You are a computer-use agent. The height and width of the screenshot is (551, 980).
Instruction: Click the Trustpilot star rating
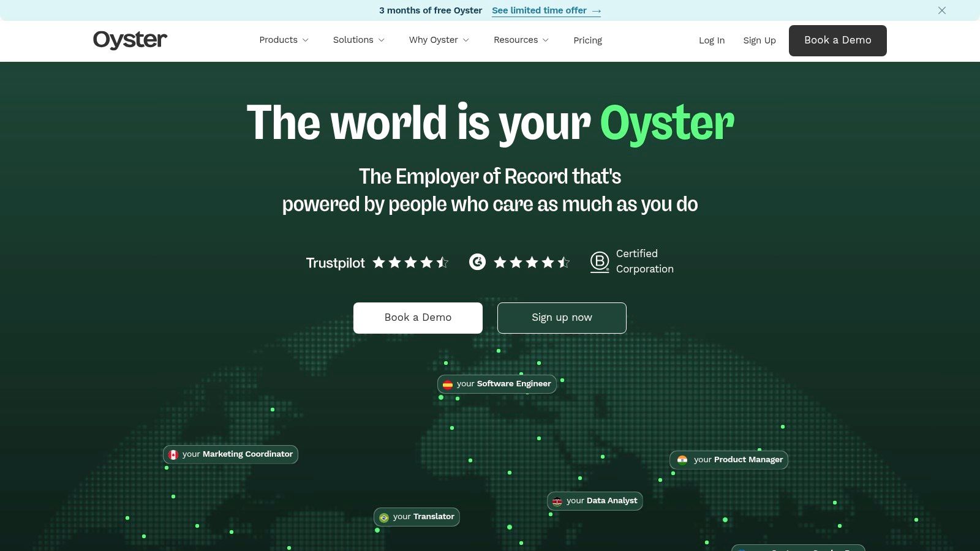(410, 263)
